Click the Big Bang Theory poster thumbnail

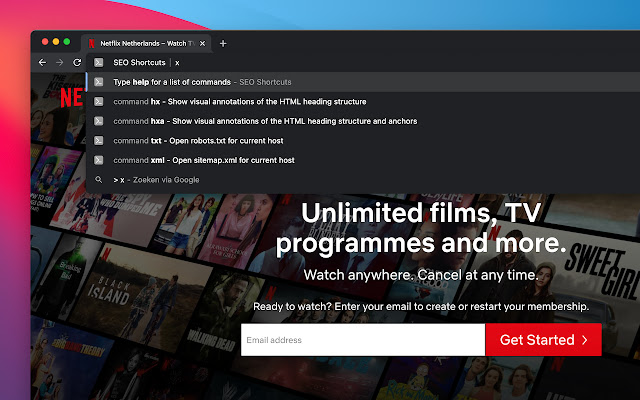pos(69,359)
